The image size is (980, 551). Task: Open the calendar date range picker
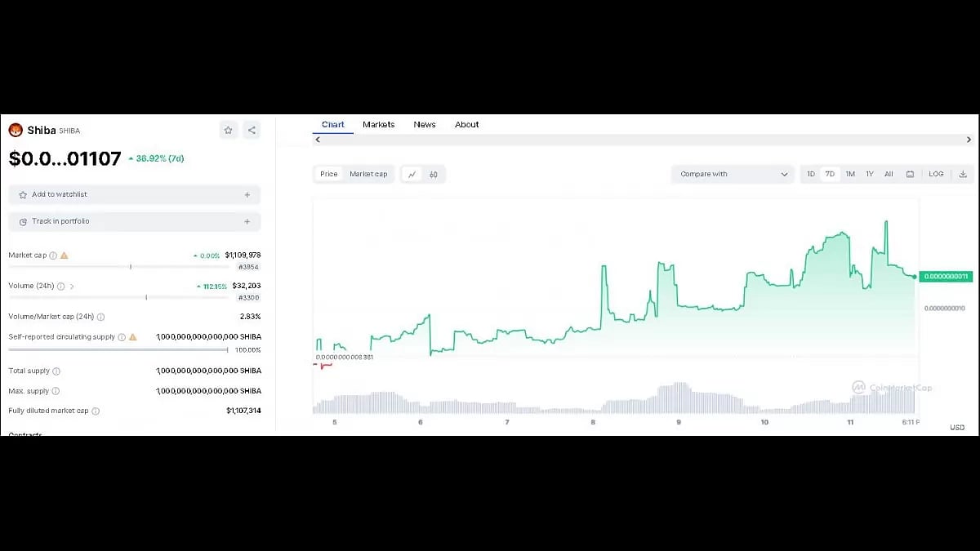pyautogui.click(x=910, y=174)
